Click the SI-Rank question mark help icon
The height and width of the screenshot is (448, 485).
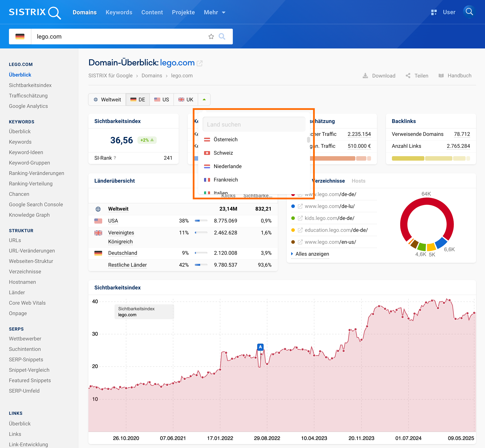pos(115,158)
